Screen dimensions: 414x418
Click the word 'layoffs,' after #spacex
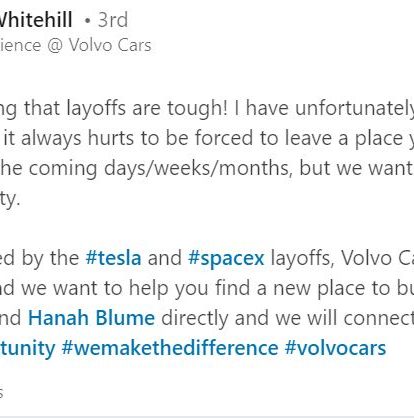pyautogui.click(x=302, y=258)
